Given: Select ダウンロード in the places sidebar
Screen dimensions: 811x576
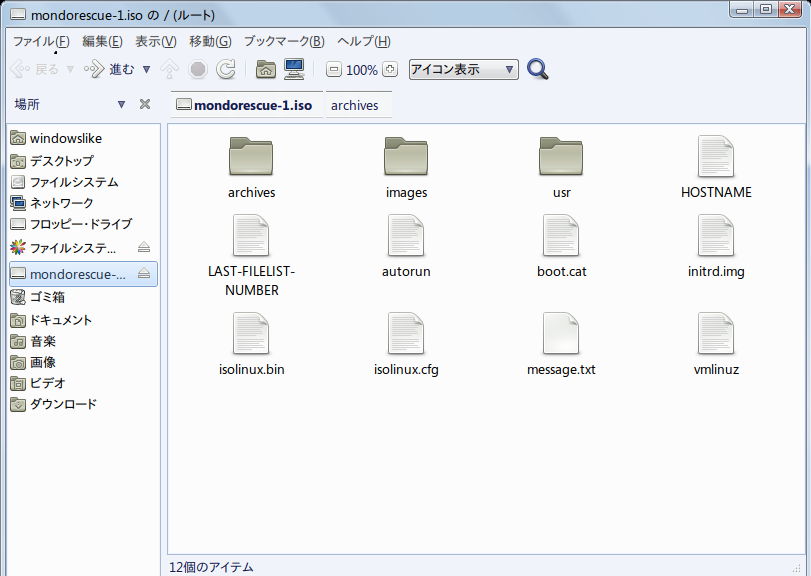Looking at the screenshot, I should click(x=83, y=404).
